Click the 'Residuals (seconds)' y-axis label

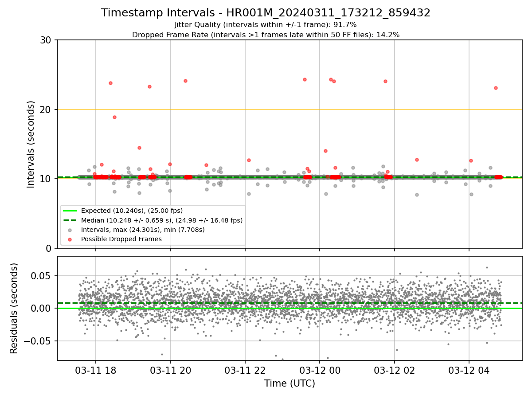pyautogui.click(x=14, y=308)
